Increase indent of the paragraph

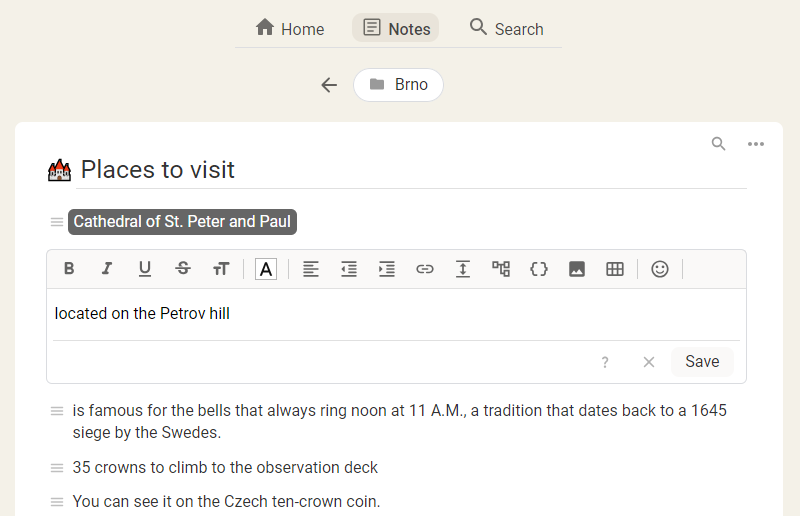387,269
